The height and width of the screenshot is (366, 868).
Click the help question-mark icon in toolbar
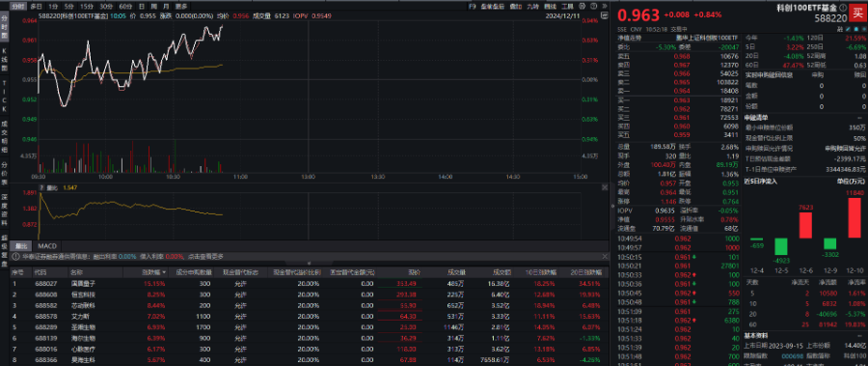point(594,6)
